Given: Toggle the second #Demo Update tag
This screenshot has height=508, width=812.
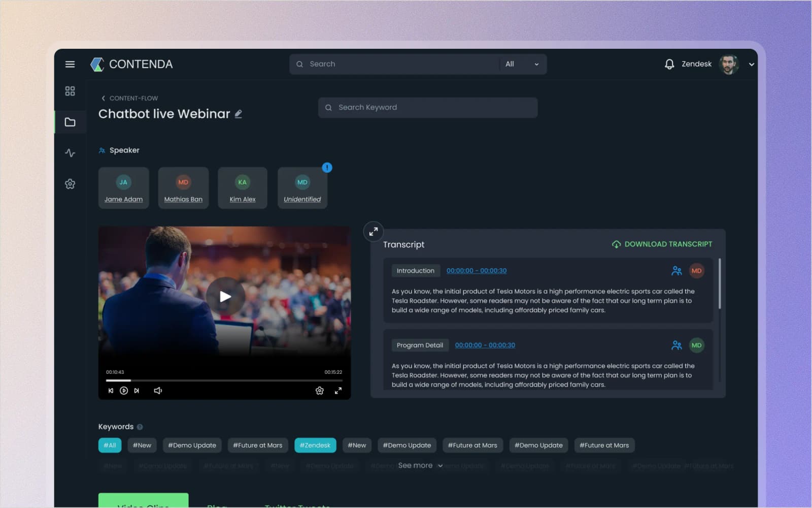Looking at the screenshot, I should tap(407, 446).
